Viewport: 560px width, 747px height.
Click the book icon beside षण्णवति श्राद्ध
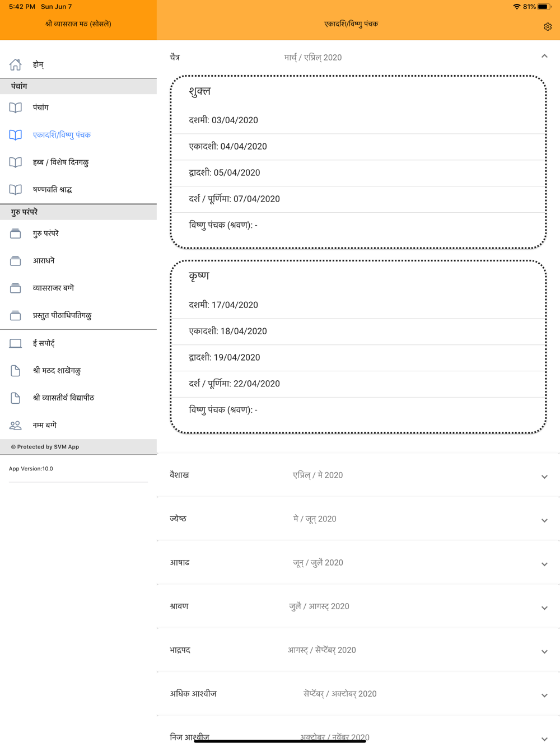[16, 190]
